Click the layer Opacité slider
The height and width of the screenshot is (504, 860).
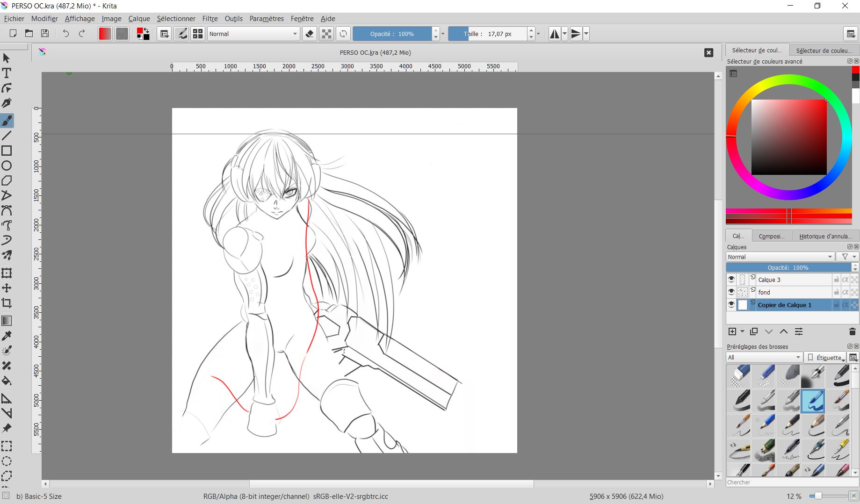(788, 267)
